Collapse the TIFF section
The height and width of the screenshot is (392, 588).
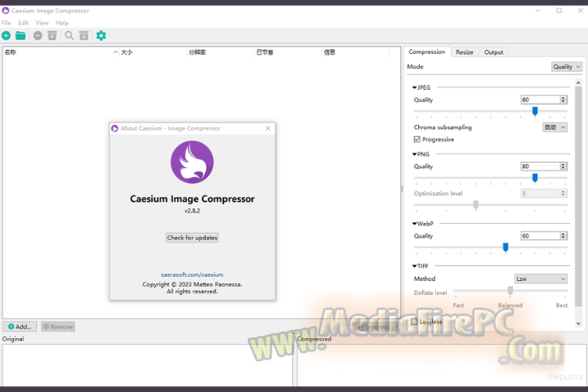(414, 266)
